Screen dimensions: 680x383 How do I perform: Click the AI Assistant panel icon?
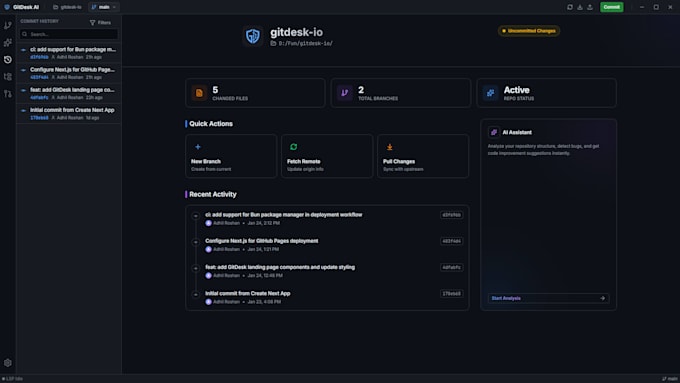(494, 132)
